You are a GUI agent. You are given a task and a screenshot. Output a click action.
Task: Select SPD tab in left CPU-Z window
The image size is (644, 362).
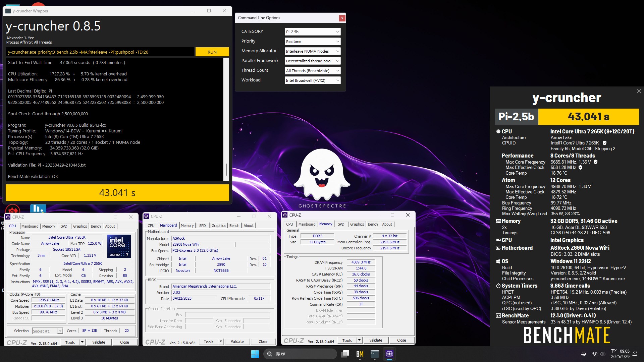64,226
